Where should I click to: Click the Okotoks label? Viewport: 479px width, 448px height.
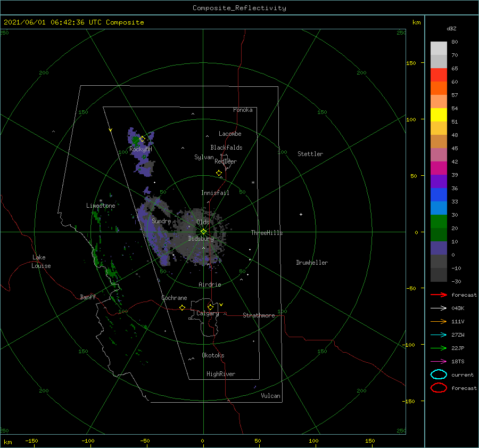tap(213, 355)
